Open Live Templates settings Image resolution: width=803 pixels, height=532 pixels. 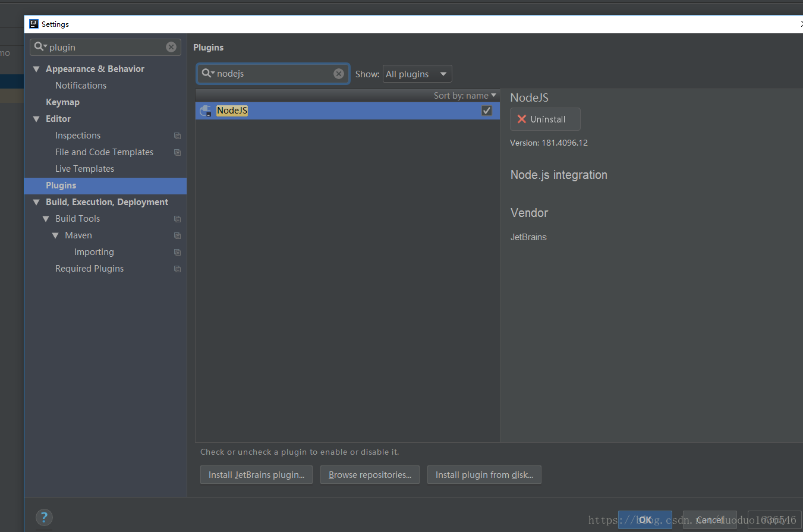(x=84, y=169)
